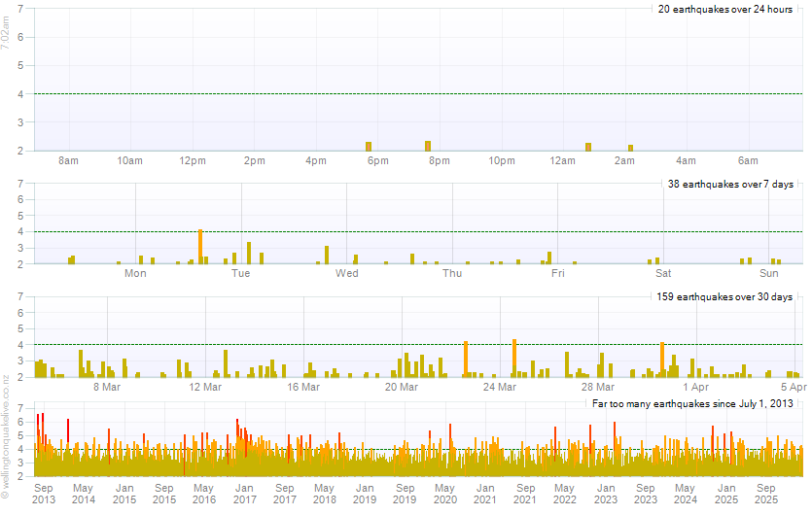Click the '159 earthquakes over 30 days' label

click(x=724, y=296)
